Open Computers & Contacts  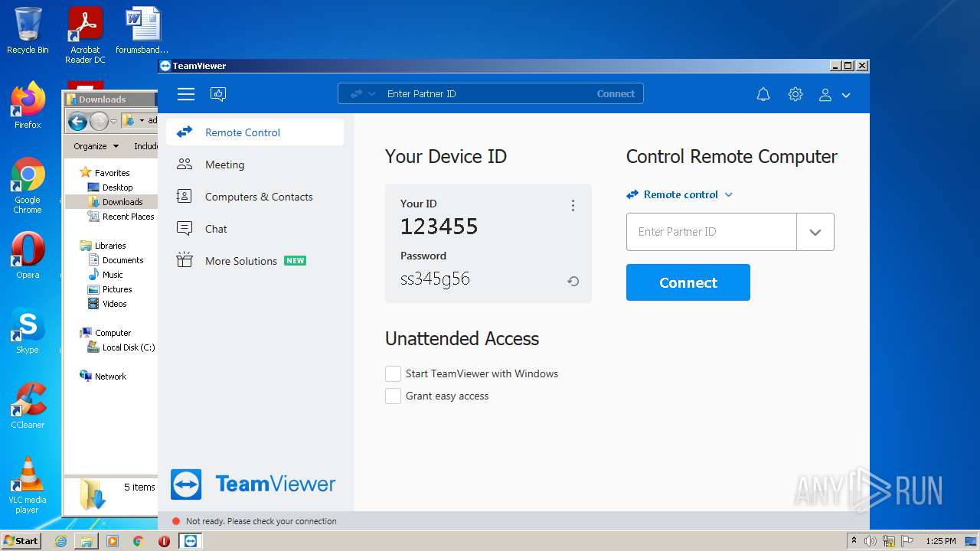point(255,197)
